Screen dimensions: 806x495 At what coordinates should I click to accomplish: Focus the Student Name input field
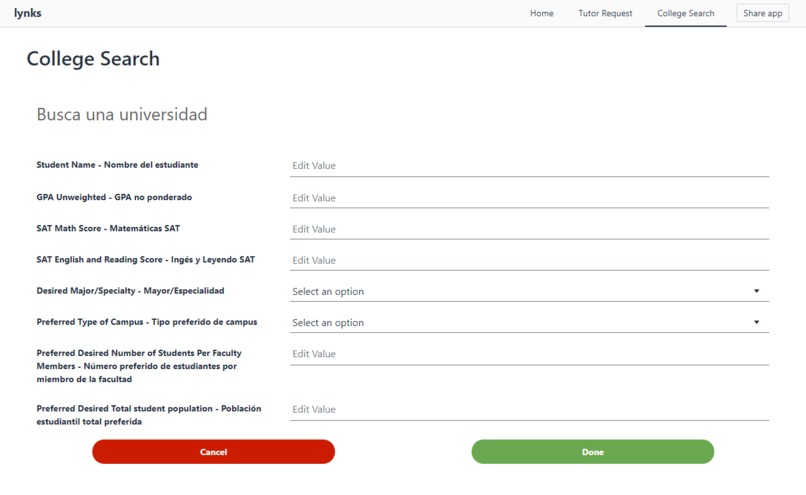pyautogui.click(x=529, y=166)
